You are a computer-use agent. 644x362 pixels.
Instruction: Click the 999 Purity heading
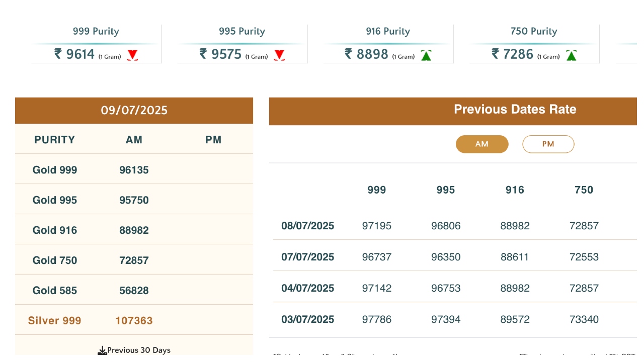(96, 31)
